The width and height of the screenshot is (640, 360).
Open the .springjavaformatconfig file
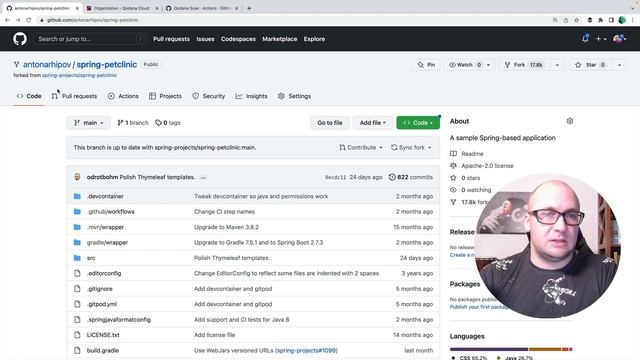coord(119,320)
